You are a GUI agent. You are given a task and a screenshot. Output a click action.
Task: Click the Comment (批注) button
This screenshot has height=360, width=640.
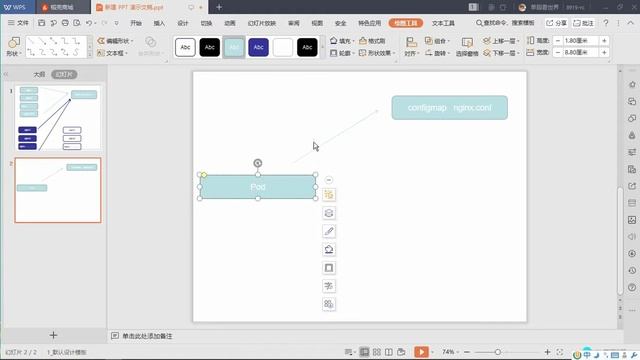(584, 23)
